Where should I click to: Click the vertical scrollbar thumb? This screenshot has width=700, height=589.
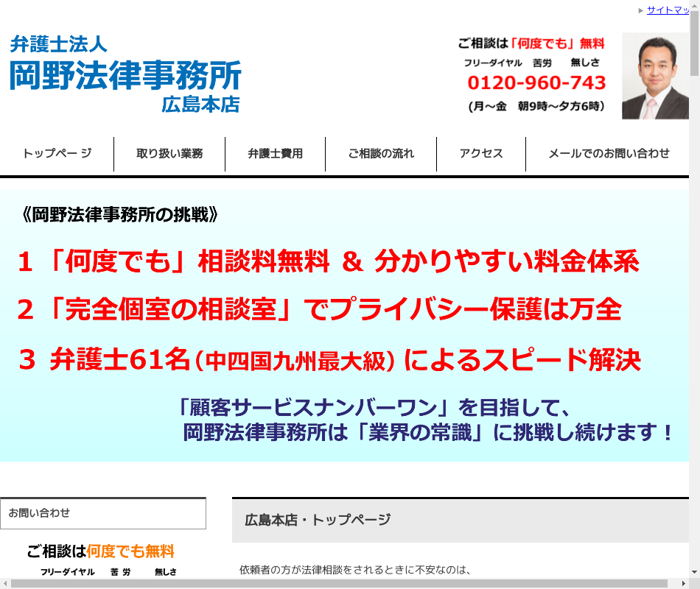694,44
